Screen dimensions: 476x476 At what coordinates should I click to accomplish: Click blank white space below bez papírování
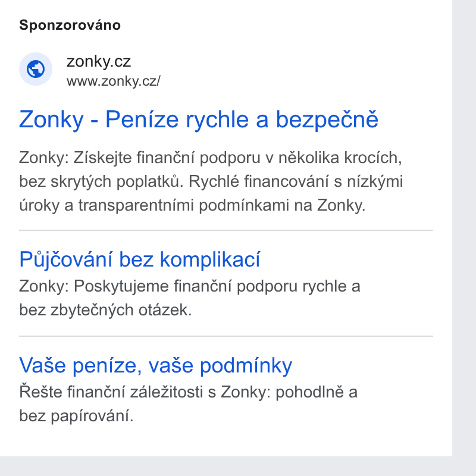[x=226, y=440]
